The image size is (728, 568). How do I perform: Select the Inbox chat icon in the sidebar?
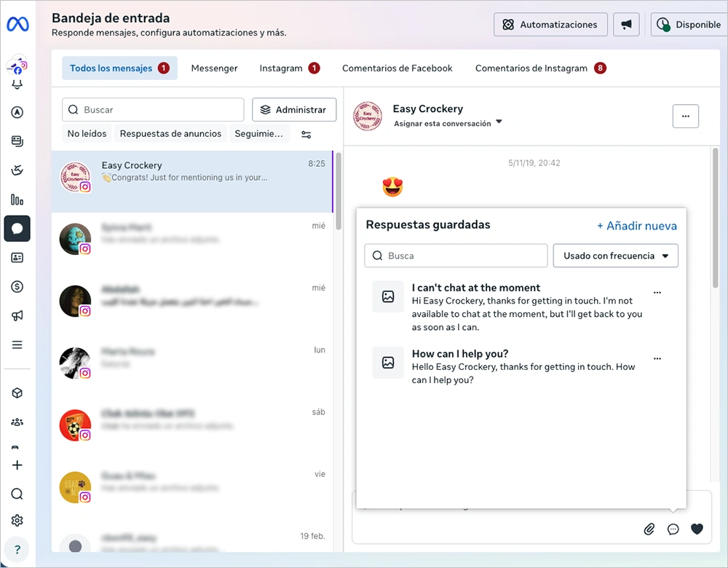tap(17, 229)
